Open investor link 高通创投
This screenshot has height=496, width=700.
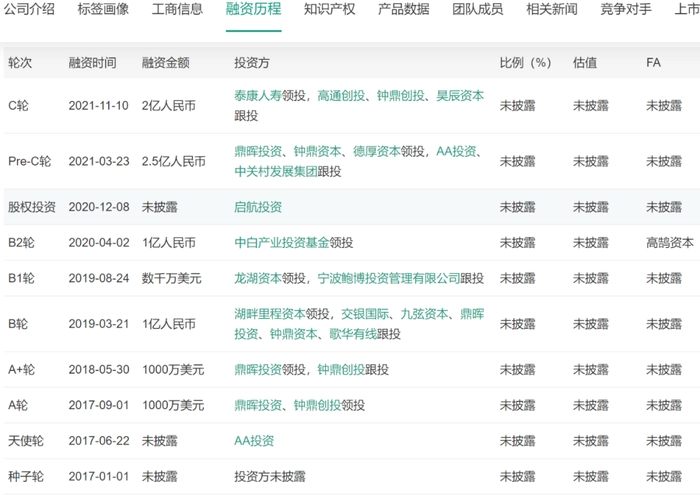pos(342,96)
